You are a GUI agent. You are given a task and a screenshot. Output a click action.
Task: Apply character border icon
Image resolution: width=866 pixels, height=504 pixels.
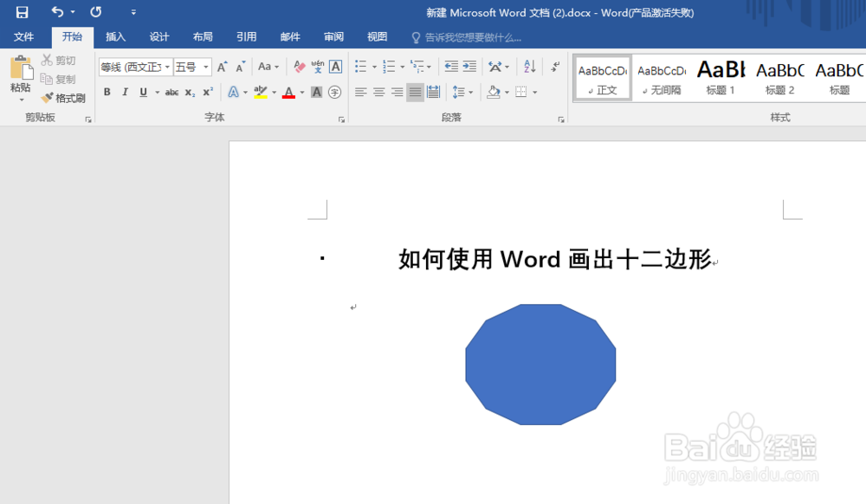336,67
